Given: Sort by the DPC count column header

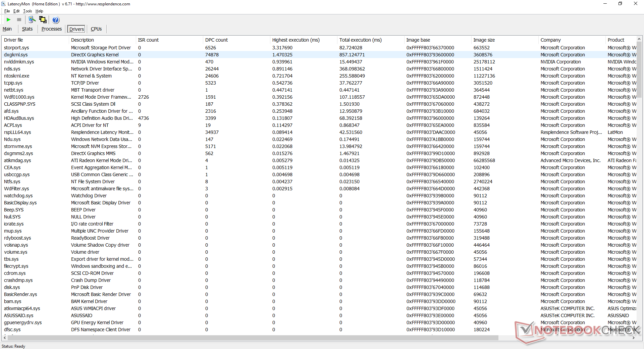Looking at the screenshot, I should coord(216,40).
